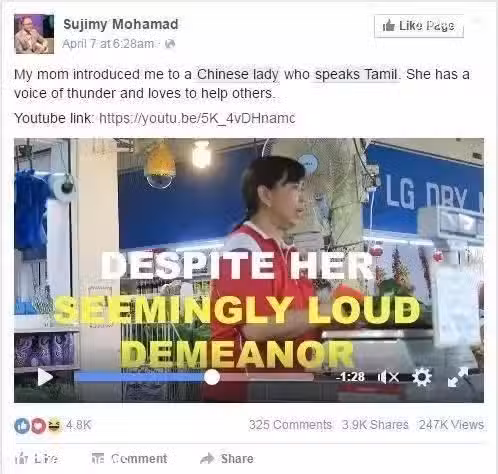This screenshot has height=474, width=498.
Task: Click the public privacy globe icon
Action: 170,44
